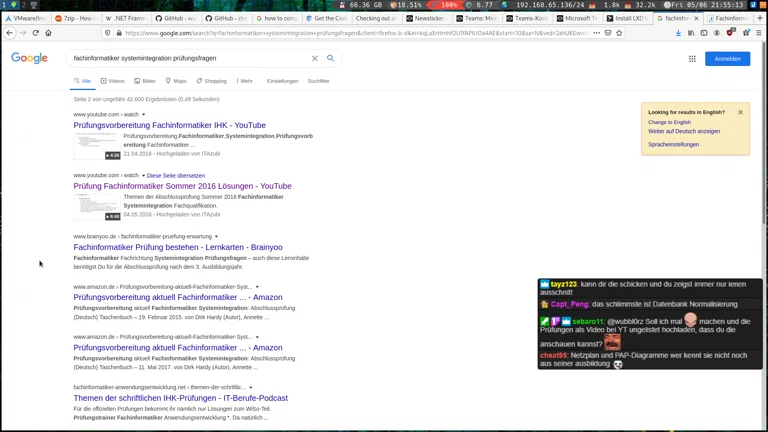Open Einstellungen under the search bar
This screenshot has height=432, width=768.
point(282,81)
